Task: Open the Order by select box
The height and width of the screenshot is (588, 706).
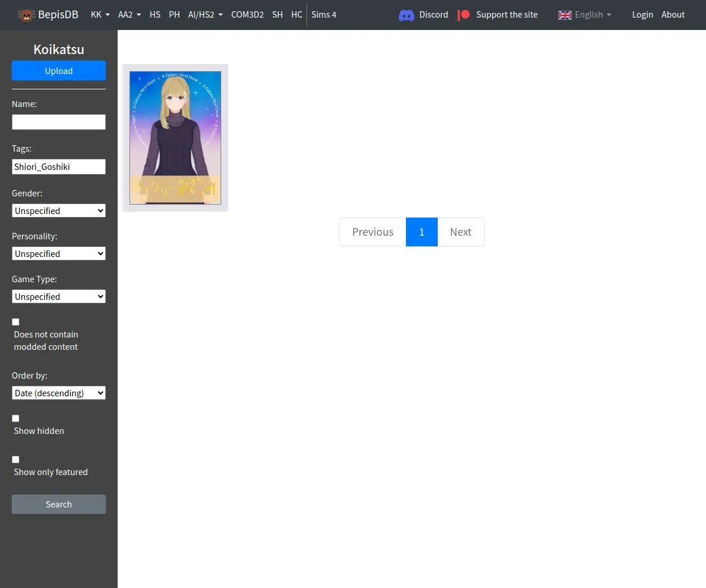Action: (59, 393)
